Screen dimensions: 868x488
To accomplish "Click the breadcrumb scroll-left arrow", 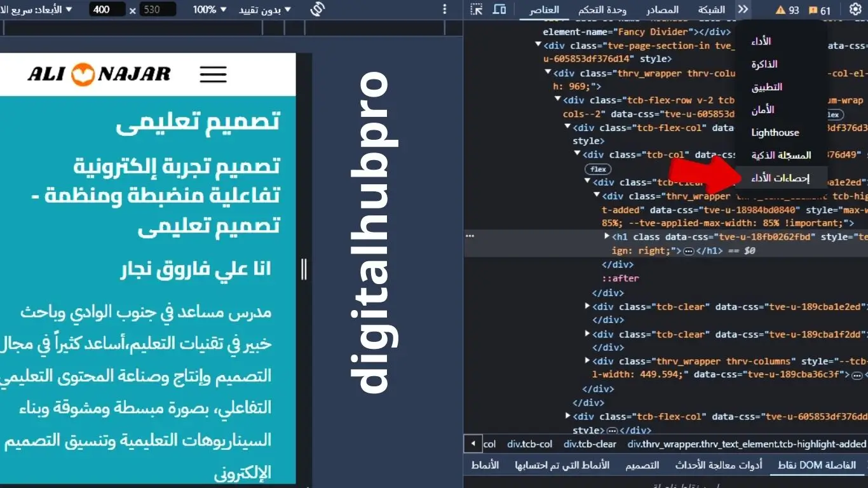I will pyautogui.click(x=473, y=444).
